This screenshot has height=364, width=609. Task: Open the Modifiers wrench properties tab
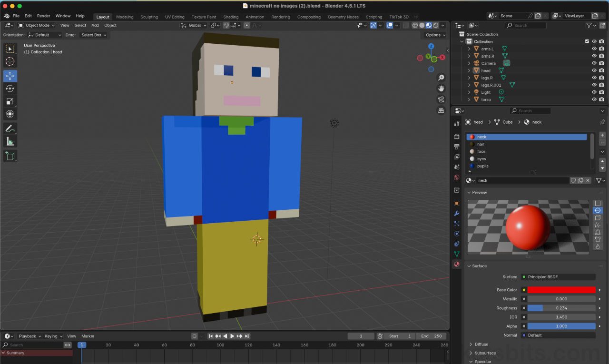457,213
